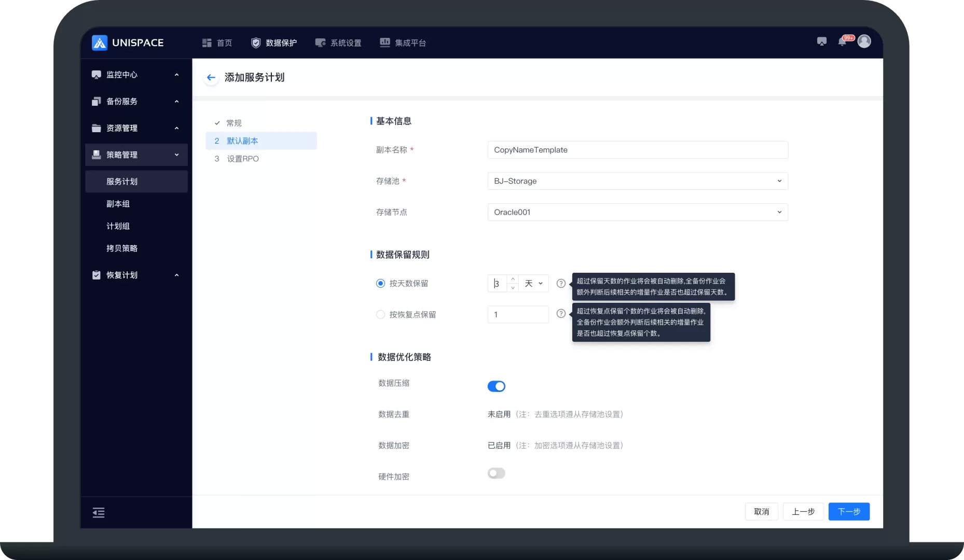This screenshot has height=560, width=964.
Task: Switch to the 首页 menu item
Action: click(x=216, y=43)
